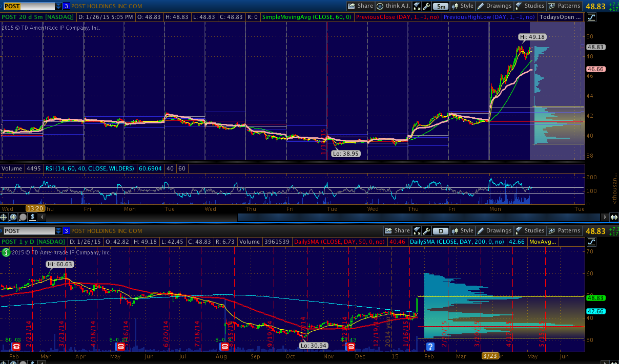The image size is (619, 364).
Task: Click the crosshair pan icon under top chart
Action: tap(4, 217)
